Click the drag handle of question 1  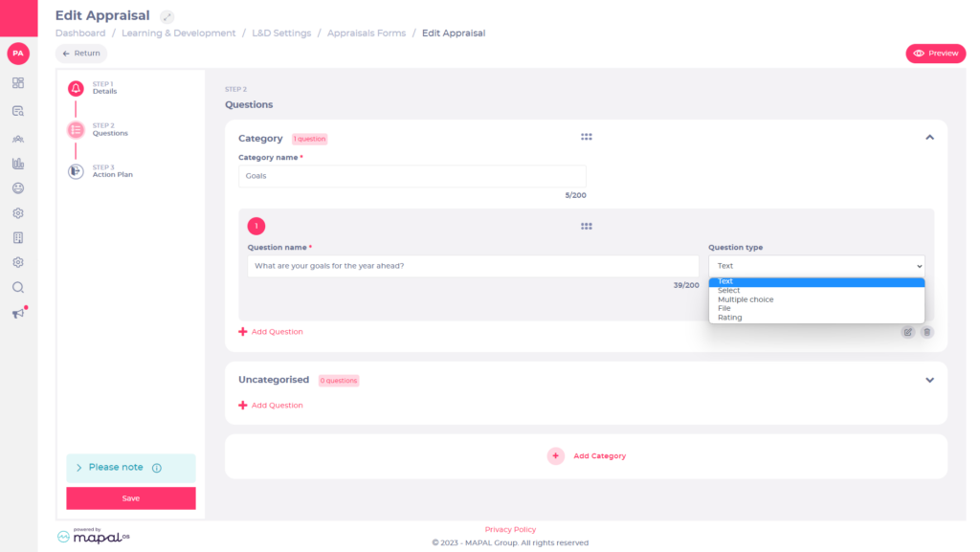click(586, 227)
